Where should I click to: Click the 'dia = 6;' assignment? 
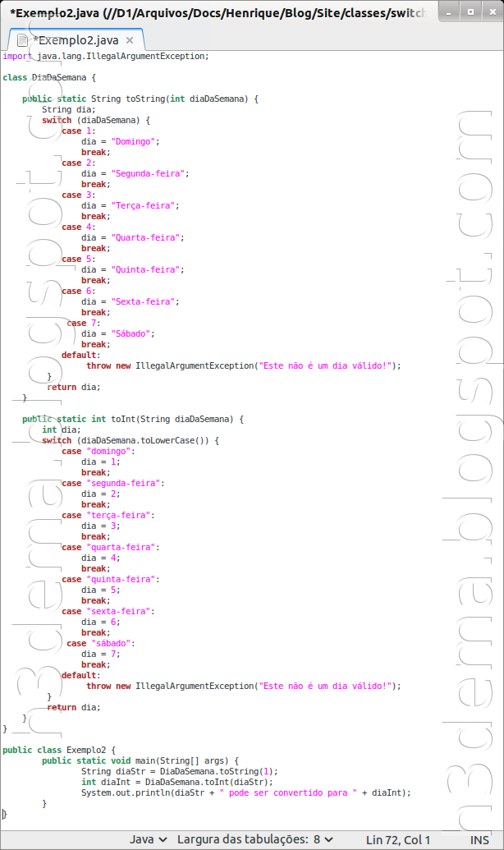101,622
